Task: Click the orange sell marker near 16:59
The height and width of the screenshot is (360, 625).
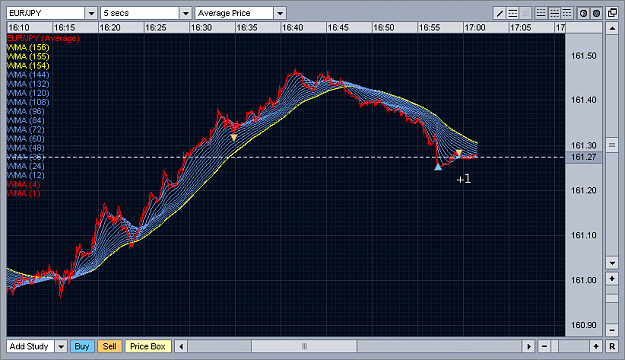Action: (x=459, y=153)
